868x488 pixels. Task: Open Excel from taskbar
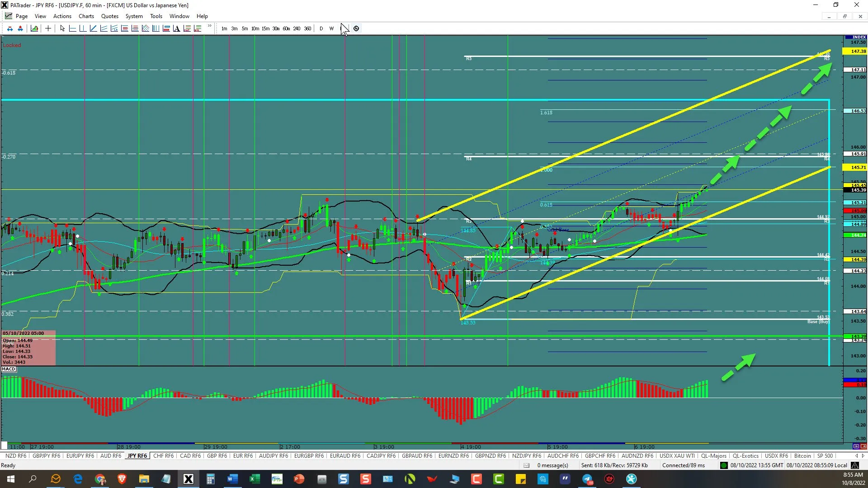255,479
